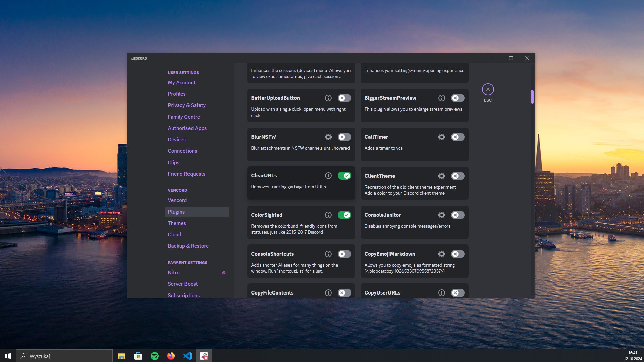This screenshot has width=644, height=362.
Task: Close settings with the ESC button
Action: [488, 89]
